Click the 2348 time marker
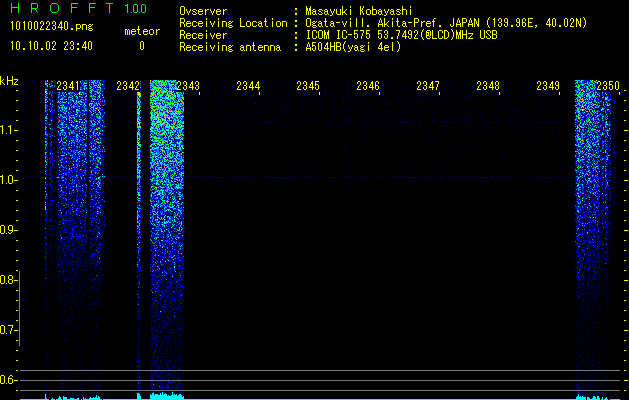 coord(488,85)
